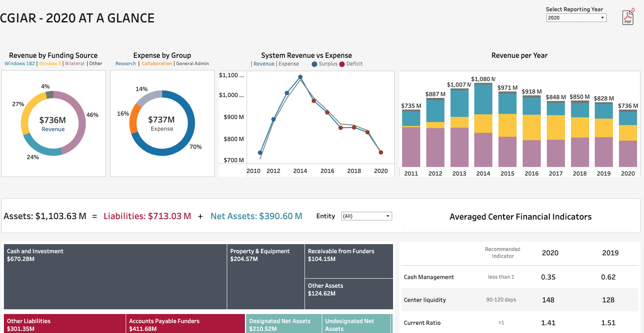Click the 2016 deficit marker on line chart

coord(327,112)
